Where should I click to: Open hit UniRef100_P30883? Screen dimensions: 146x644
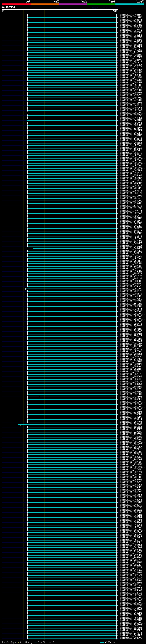(131, 281)
